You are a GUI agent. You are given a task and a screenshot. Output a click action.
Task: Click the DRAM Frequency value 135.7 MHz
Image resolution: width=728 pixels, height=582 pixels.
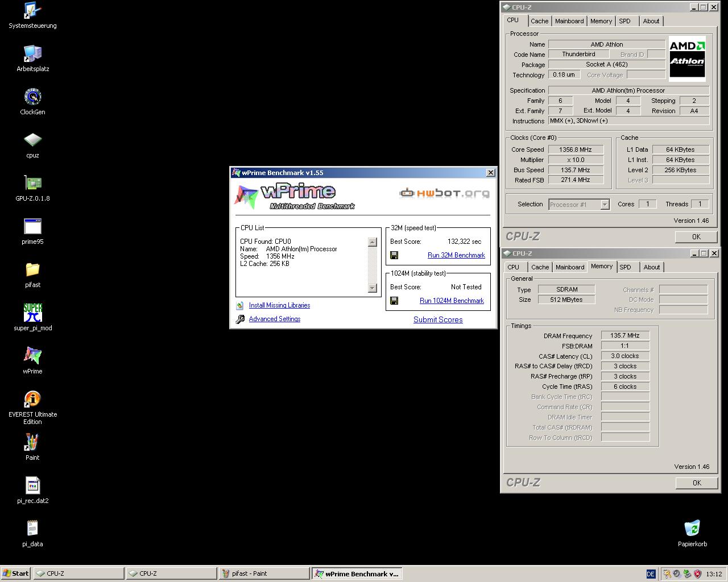point(625,336)
